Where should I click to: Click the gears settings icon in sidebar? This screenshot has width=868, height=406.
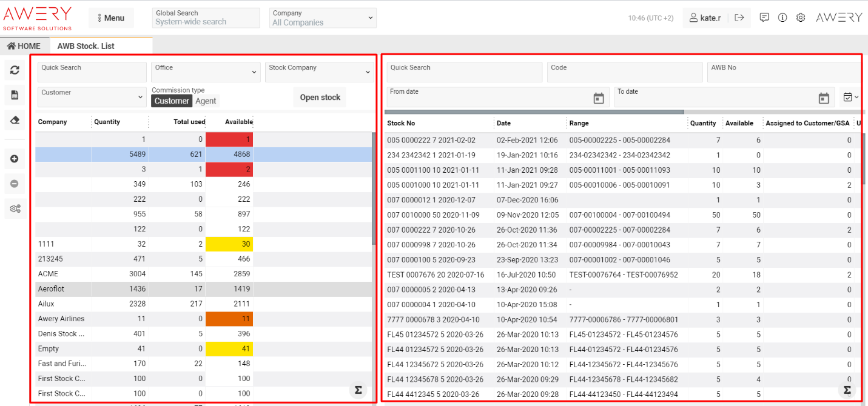point(15,208)
